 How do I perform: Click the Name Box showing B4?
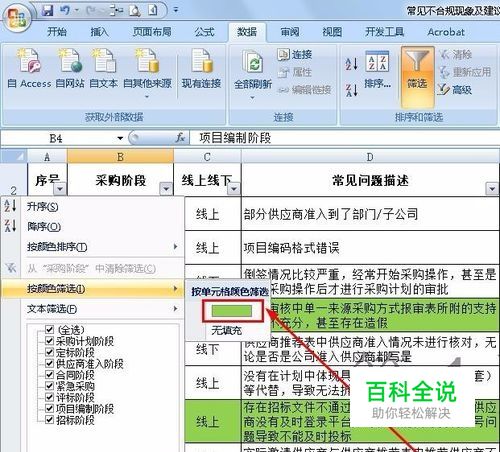click(56, 138)
